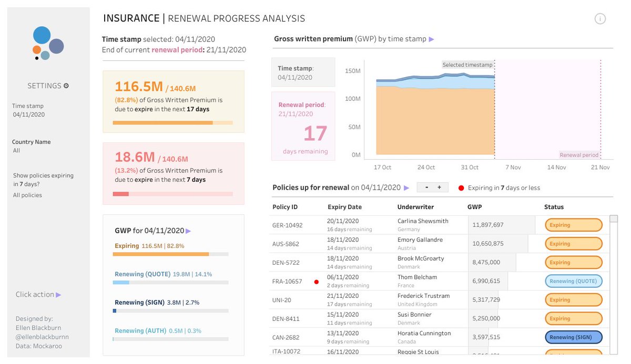Click Expiring status for DEN-8411
Viewport: 631px width, 364px height.
click(574, 319)
